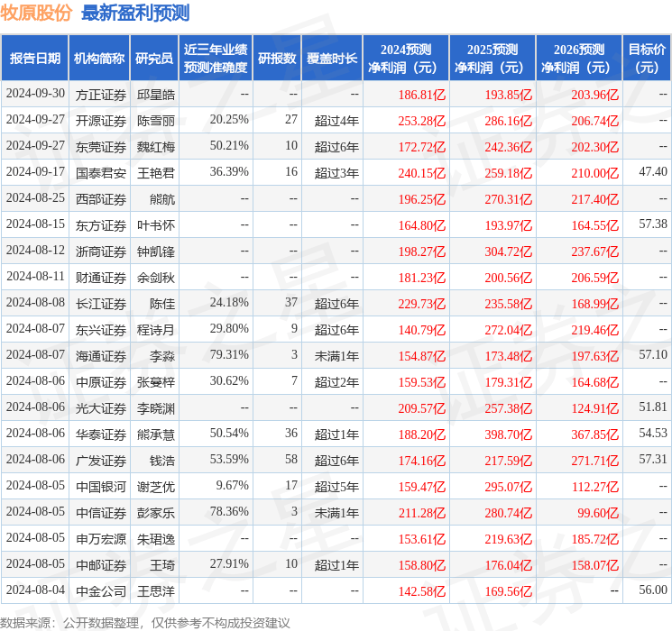Click researcher name 钟凯锋

coord(155,251)
